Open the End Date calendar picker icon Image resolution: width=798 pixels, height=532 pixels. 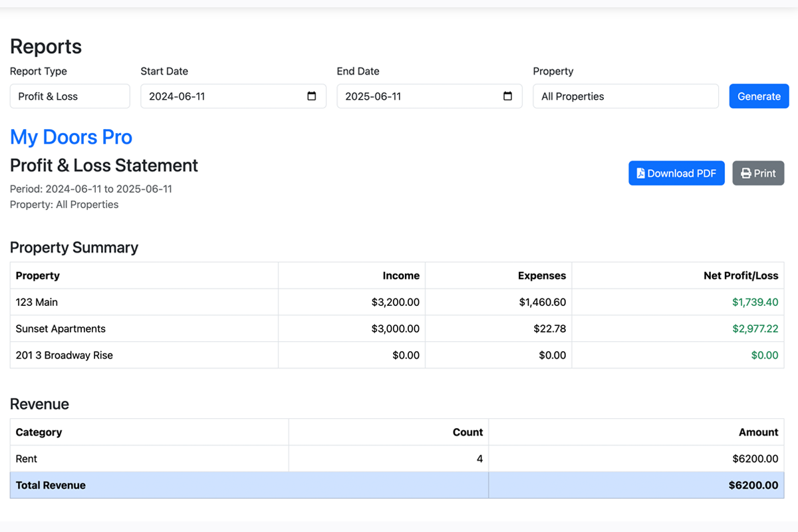[x=507, y=96]
